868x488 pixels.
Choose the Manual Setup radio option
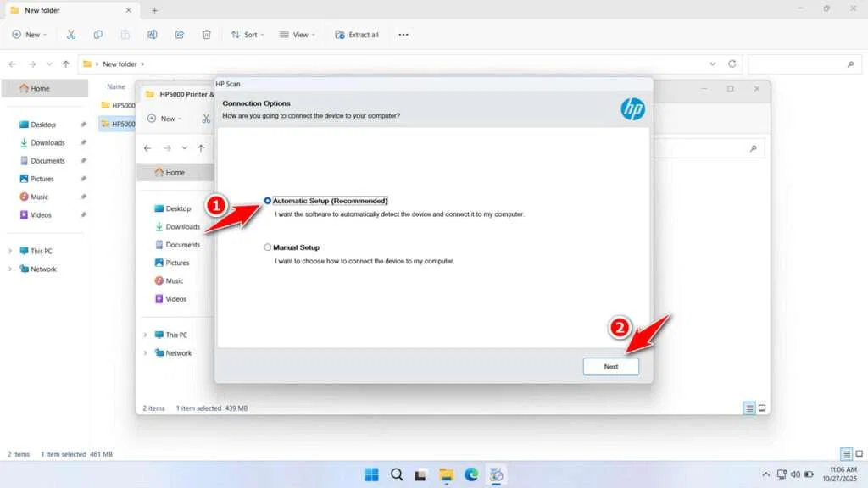tap(268, 247)
